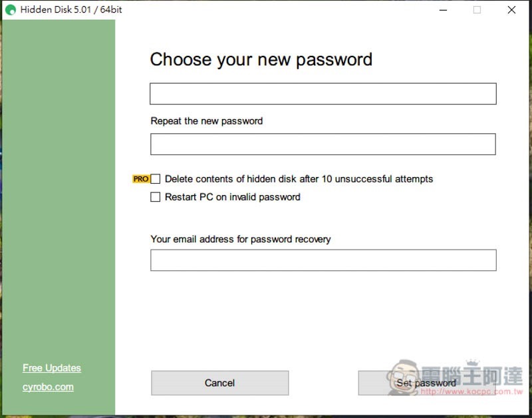The width and height of the screenshot is (532, 418).
Task: Click the "Repeat the new password" label
Action: pos(207,121)
